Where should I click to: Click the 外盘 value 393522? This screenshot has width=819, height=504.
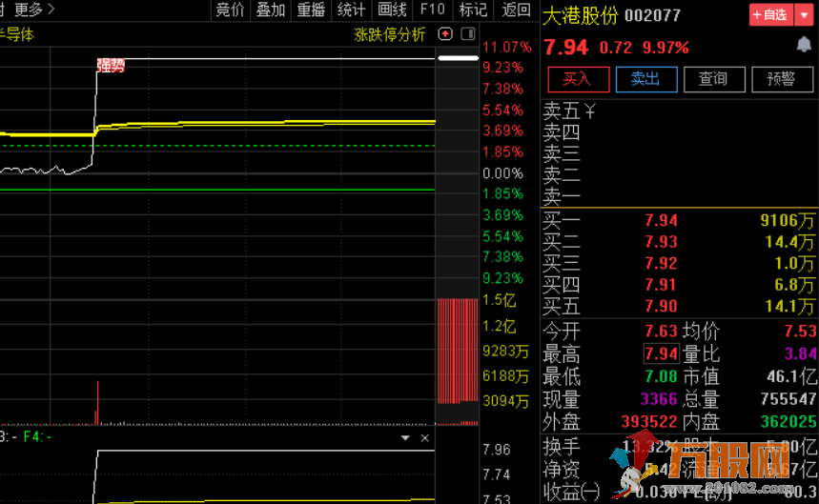[x=649, y=421]
